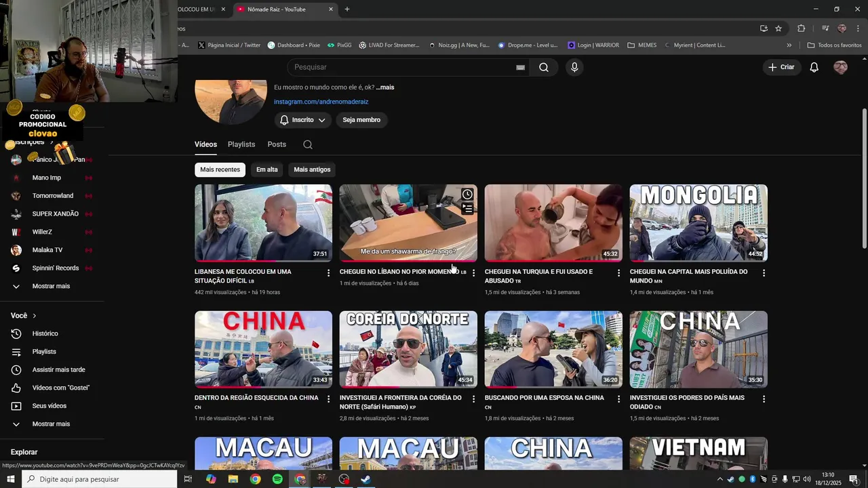The width and height of the screenshot is (868, 488).
Task: Click the YouTube search magnifier button
Action: [544, 67]
